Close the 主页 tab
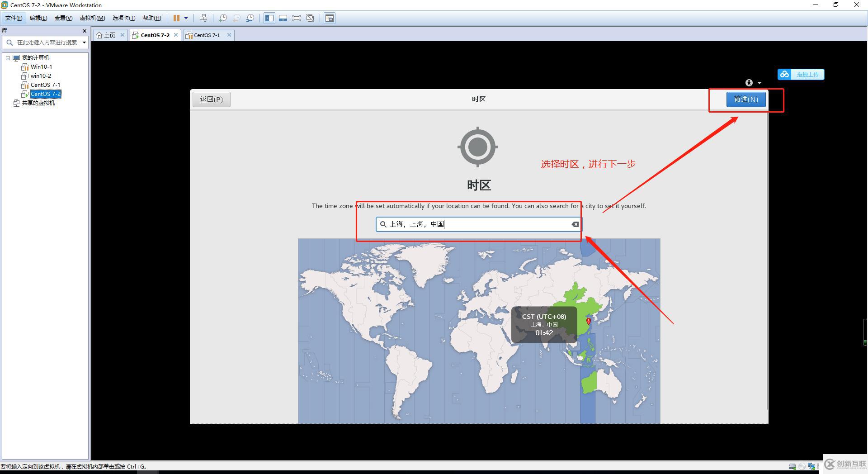The width and height of the screenshot is (868, 474). (122, 35)
